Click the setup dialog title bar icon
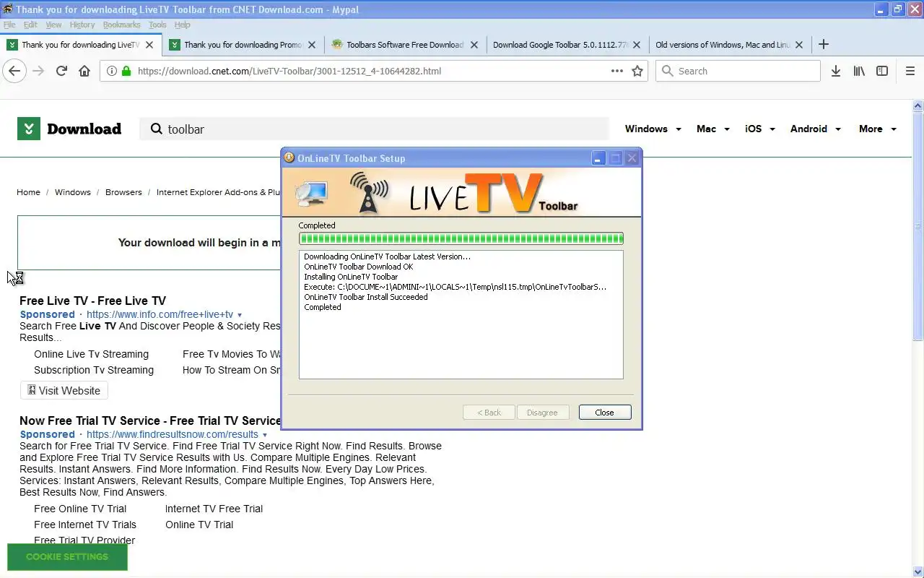This screenshot has height=578, width=924. pyautogui.click(x=289, y=158)
